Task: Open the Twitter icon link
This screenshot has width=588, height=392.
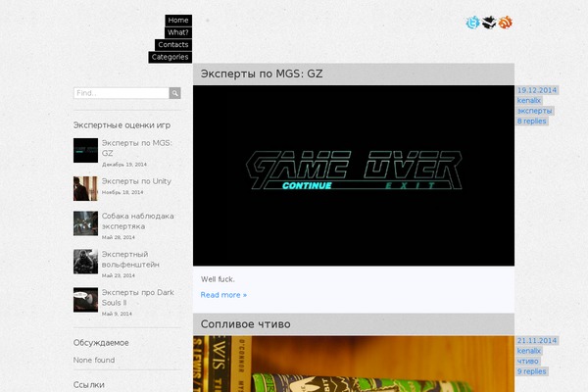Action: click(472, 23)
